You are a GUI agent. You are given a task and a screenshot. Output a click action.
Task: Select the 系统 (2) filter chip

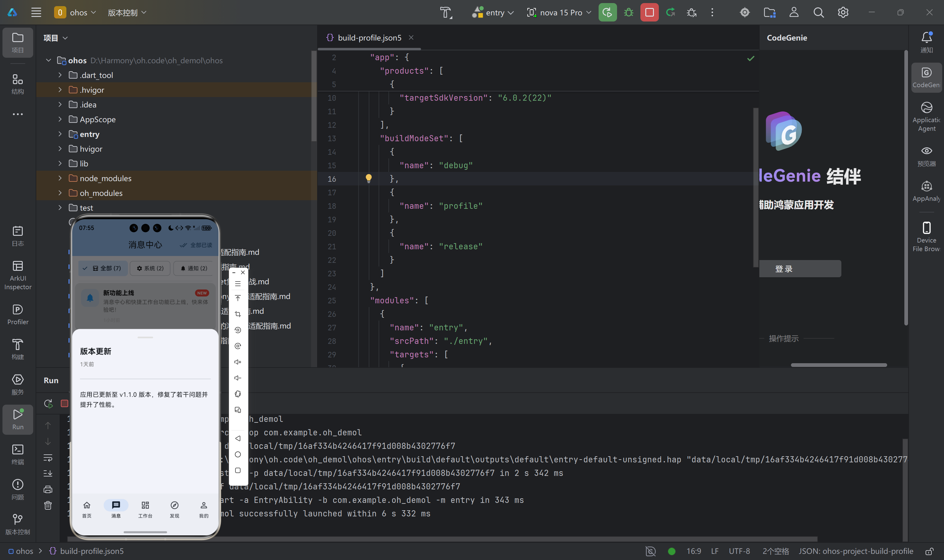click(150, 268)
